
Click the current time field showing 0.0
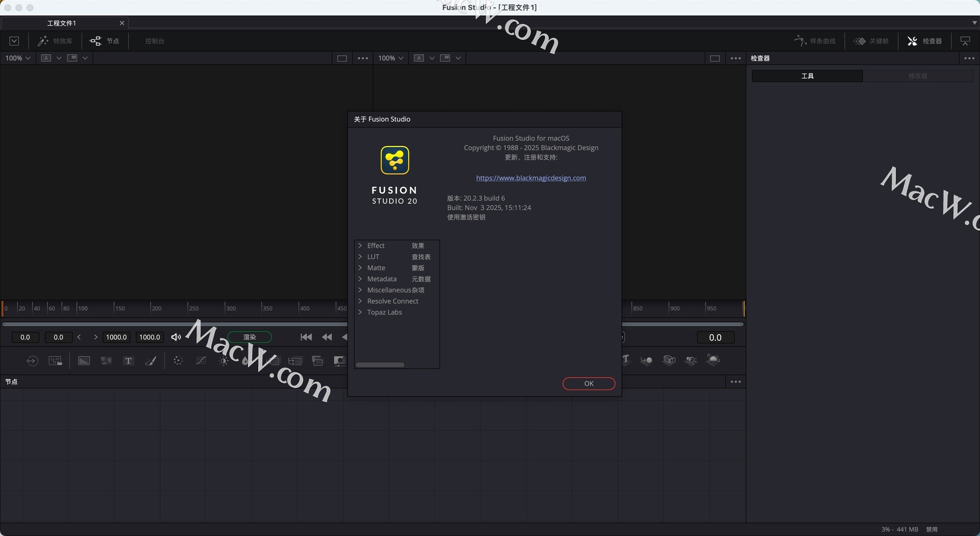coord(715,337)
